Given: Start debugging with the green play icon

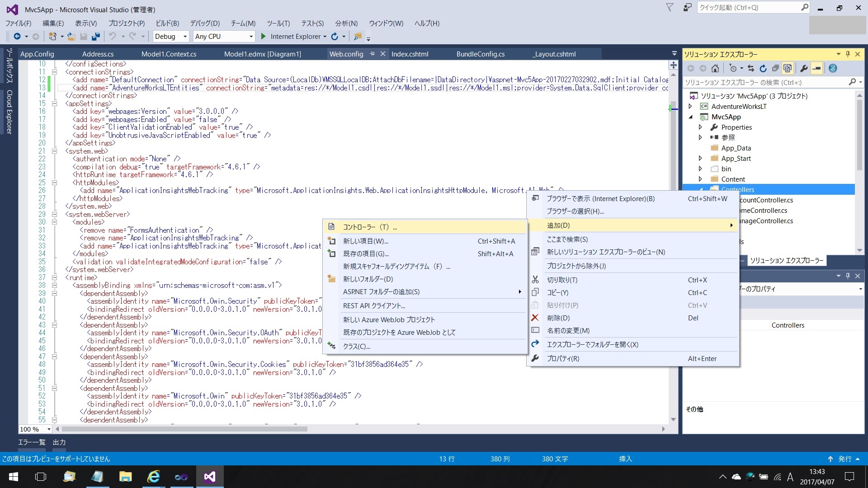Looking at the screenshot, I should click(264, 36).
